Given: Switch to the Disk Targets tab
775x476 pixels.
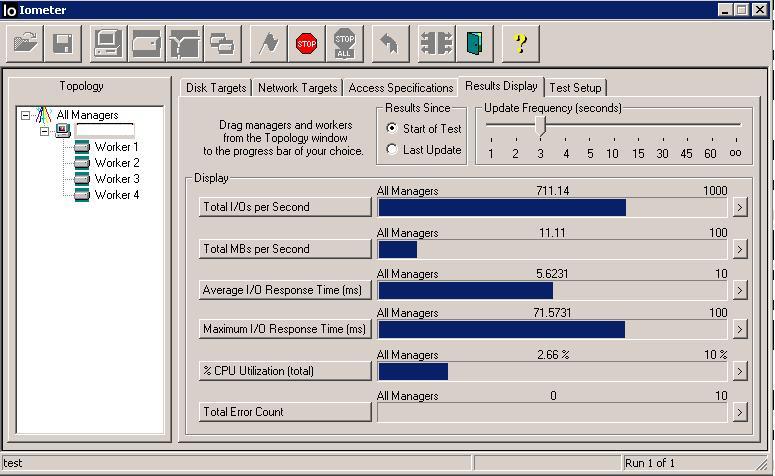Looking at the screenshot, I should [216, 88].
